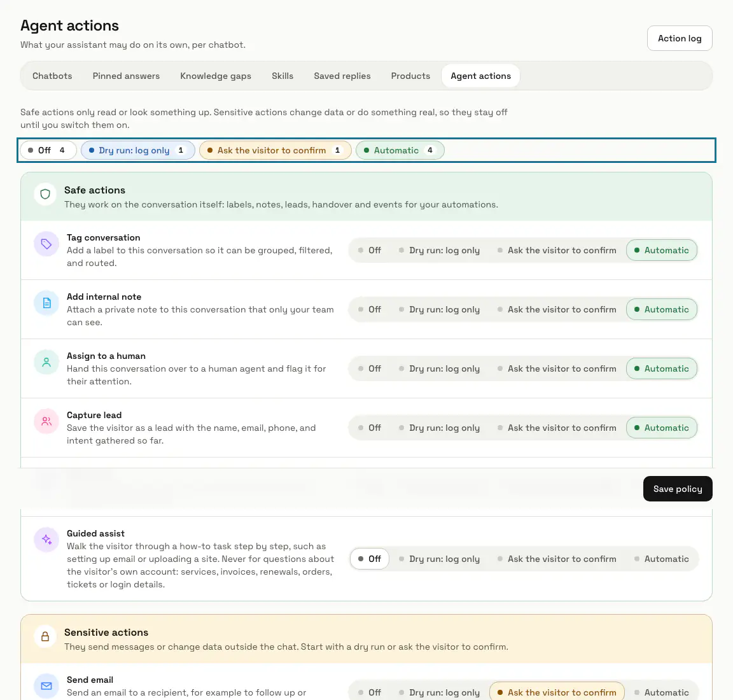Set Guided assist to Dry run: log only
Image resolution: width=733 pixels, height=700 pixels.
(x=440, y=559)
